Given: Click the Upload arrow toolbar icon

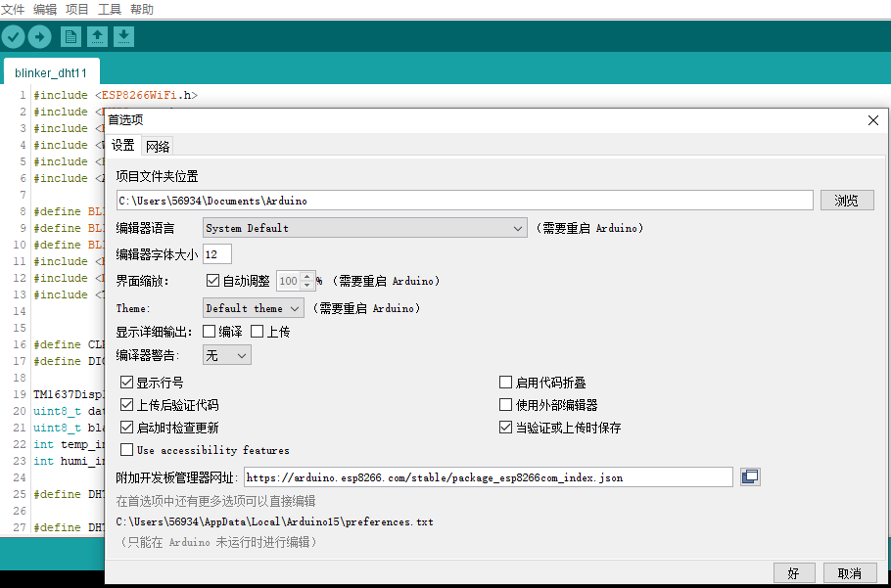Looking at the screenshot, I should tap(39, 37).
